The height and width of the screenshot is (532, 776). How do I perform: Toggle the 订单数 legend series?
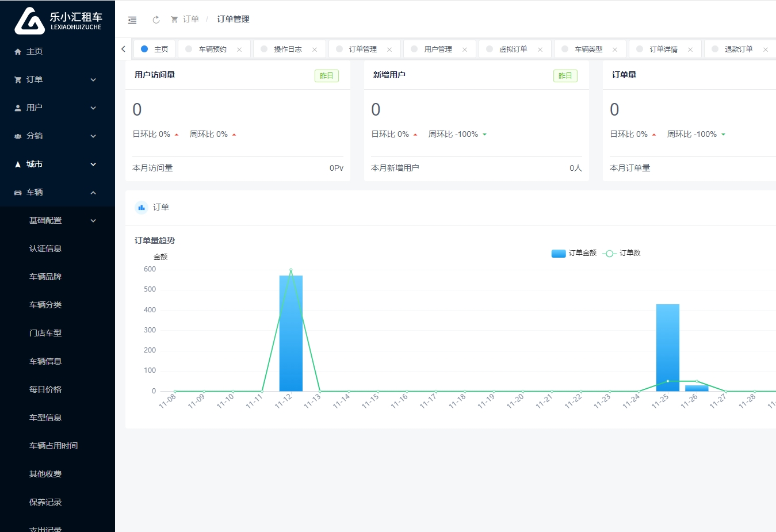622,253
